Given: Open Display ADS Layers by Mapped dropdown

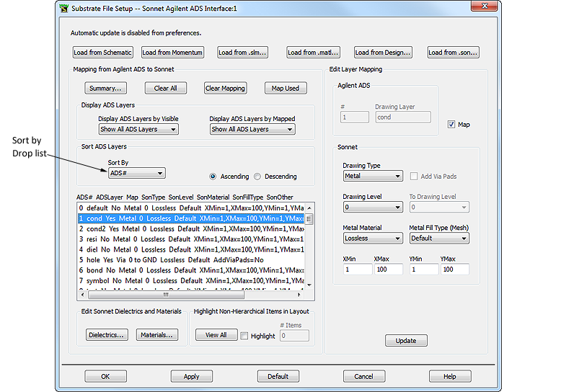Looking at the screenshot, I should tap(252, 129).
